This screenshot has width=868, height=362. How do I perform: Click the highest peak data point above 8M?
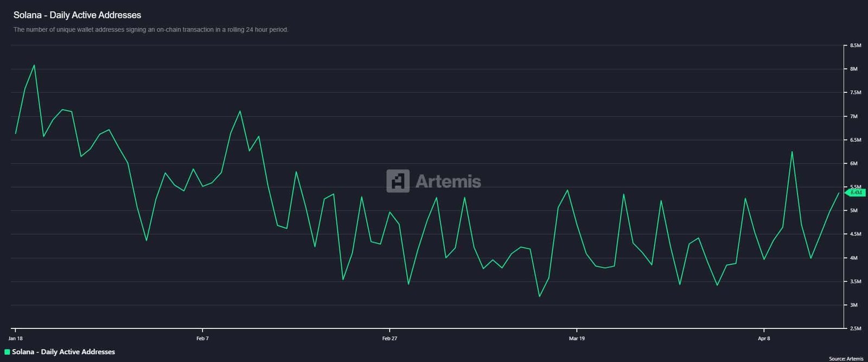(x=34, y=65)
